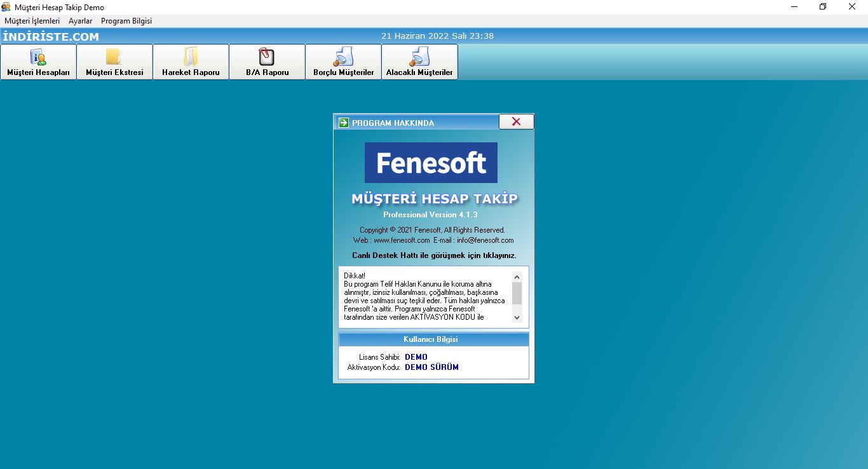Open Borçlu Müşteriler toolbar button

[343, 62]
